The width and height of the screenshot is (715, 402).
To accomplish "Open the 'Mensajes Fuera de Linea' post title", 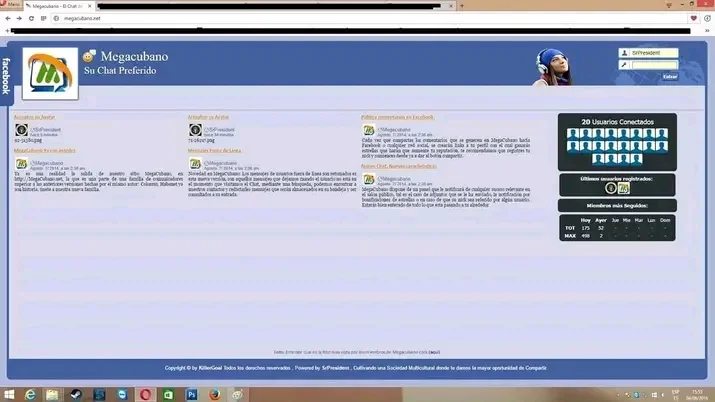I will [214, 150].
